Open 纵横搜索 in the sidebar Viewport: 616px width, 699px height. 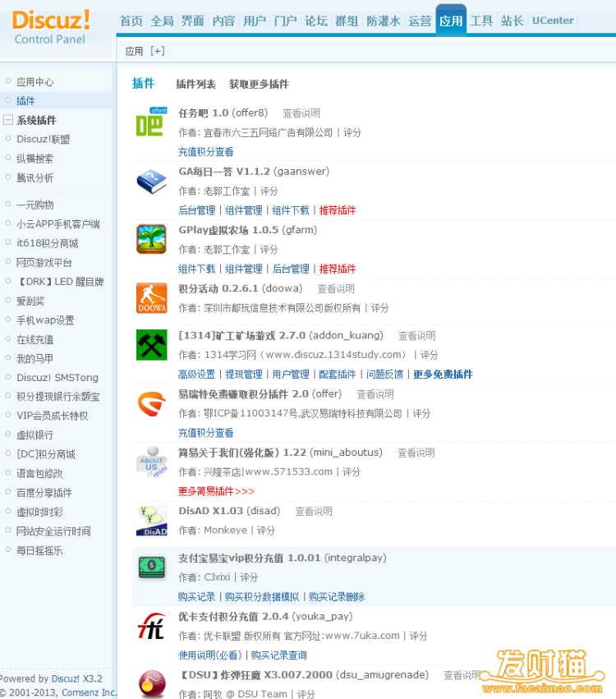point(34,159)
